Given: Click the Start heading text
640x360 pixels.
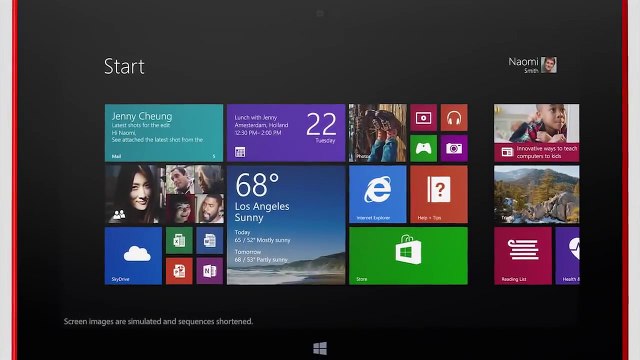Looking at the screenshot, I should click(x=124, y=66).
